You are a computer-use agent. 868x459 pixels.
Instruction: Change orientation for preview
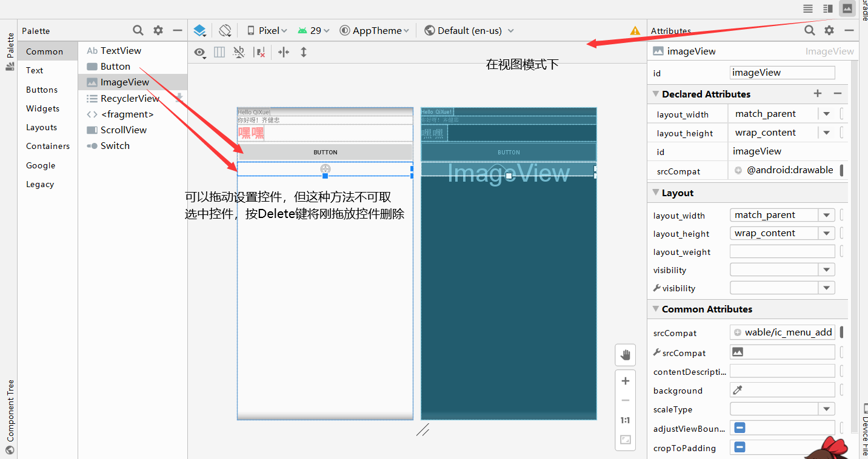point(225,30)
